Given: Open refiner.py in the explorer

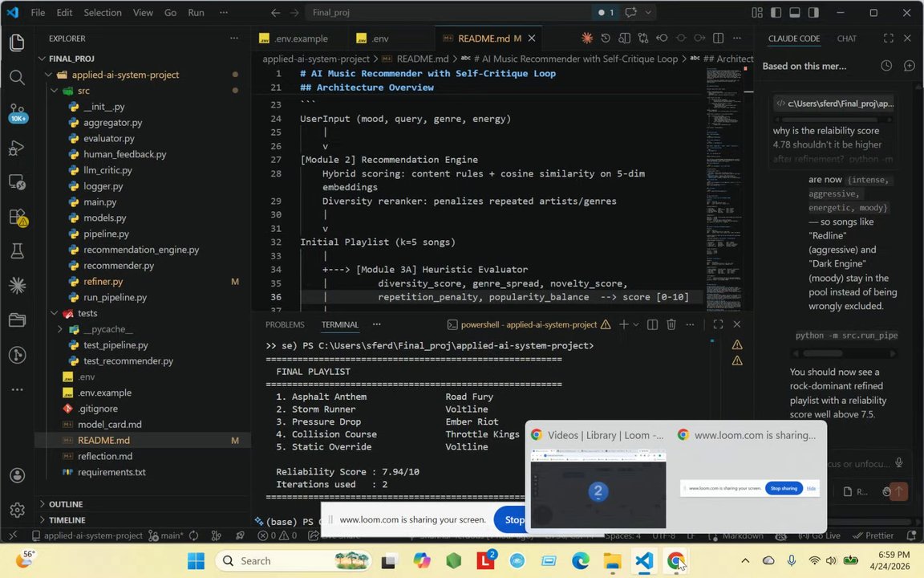Looking at the screenshot, I should [103, 281].
